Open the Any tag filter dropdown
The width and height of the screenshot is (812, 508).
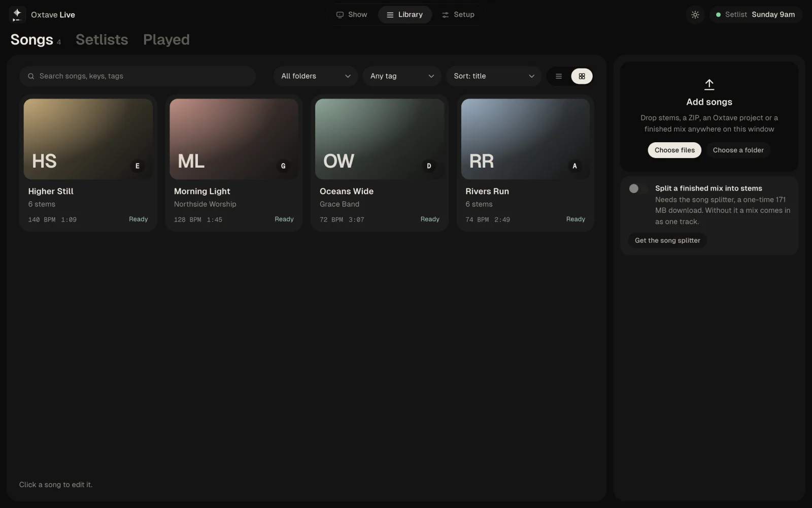tap(401, 76)
